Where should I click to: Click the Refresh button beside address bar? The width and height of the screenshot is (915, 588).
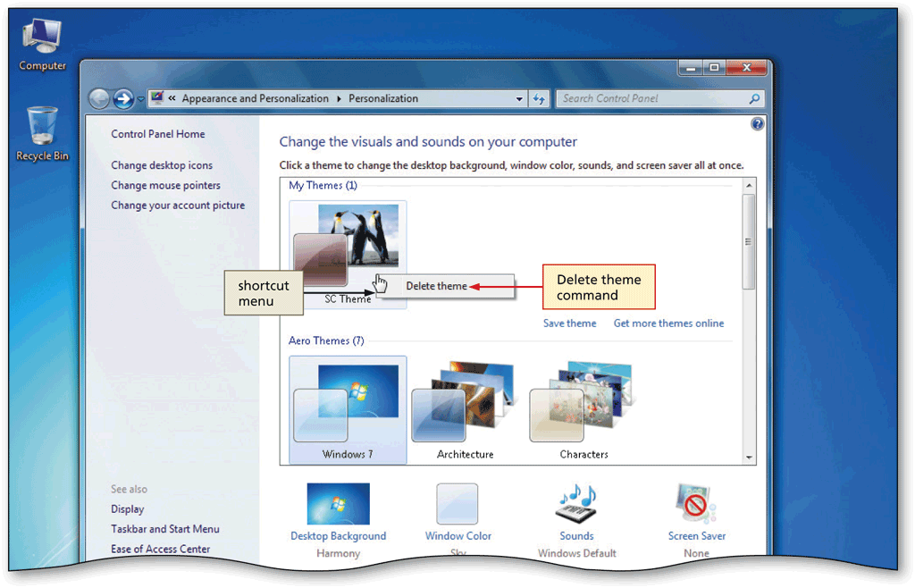click(x=539, y=99)
